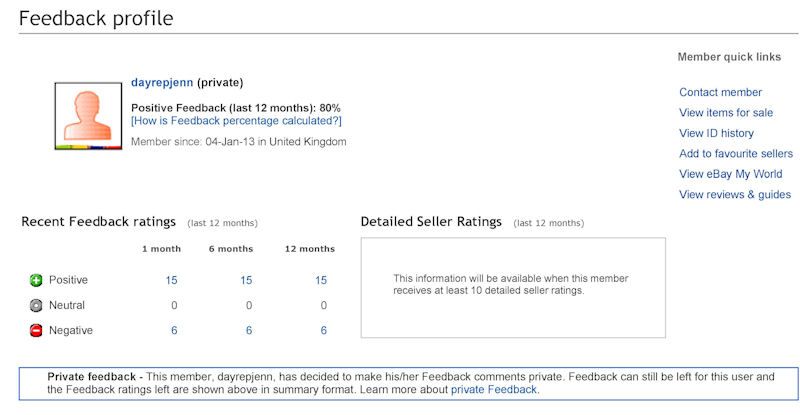Click the 1 month positive count 15
This screenshot has height=415, width=800.
[x=171, y=280]
